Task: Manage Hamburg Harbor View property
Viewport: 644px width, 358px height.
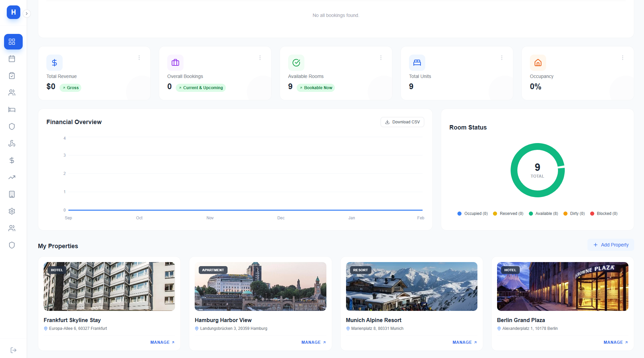Action: click(x=314, y=342)
